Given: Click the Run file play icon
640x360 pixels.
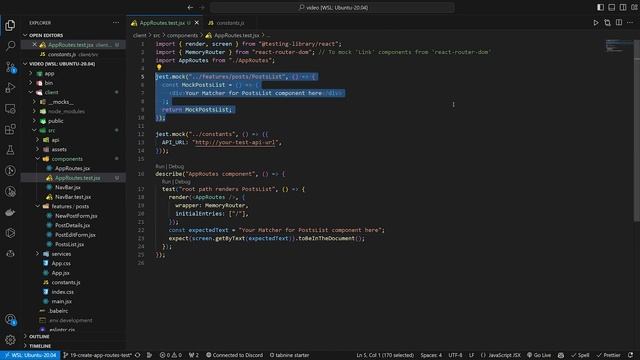Looking at the screenshot, I should [596, 23].
